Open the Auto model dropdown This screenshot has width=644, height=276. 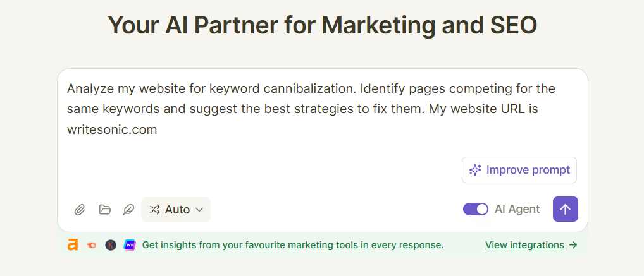tap(176, 210)
